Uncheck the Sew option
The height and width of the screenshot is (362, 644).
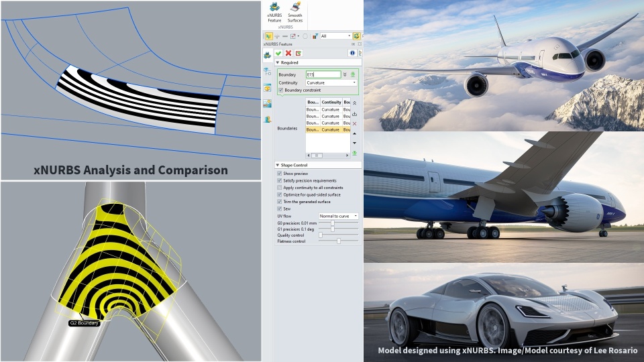pos(279,208)
